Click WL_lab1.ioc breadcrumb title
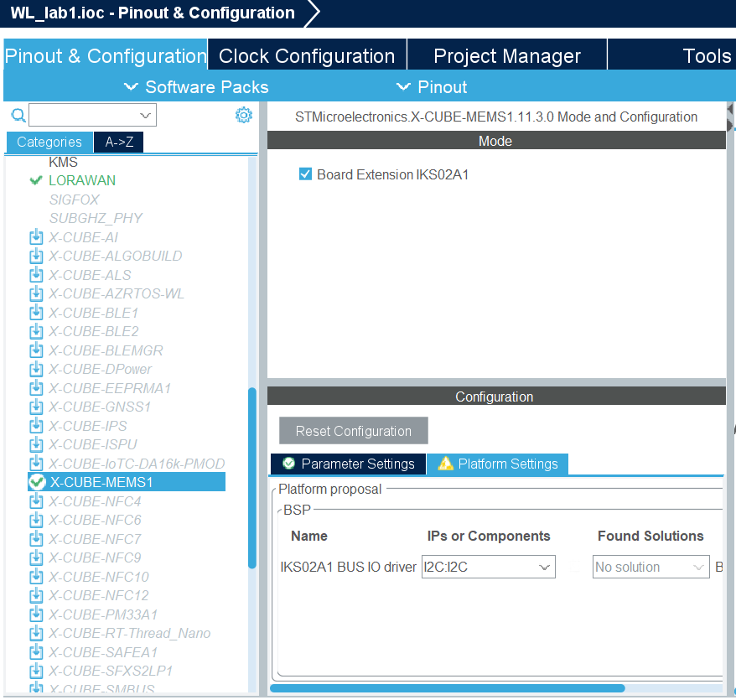 [153, 13]
